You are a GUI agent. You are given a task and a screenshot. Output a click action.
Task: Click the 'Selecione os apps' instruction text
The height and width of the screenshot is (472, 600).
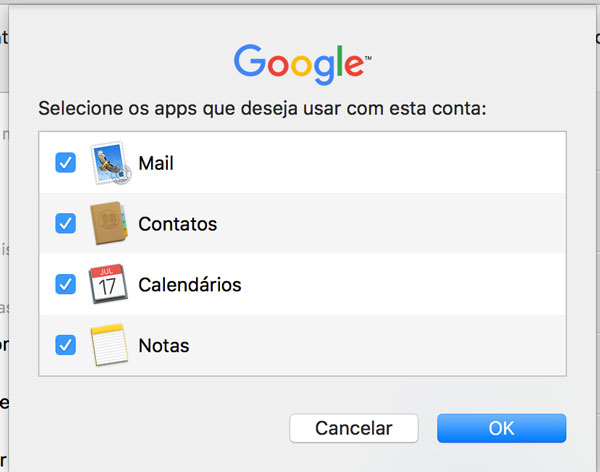262,108
